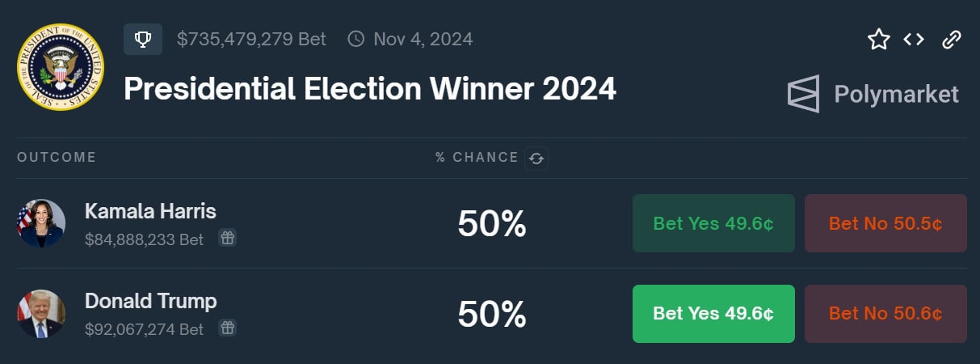980x364 pixels.
Task: Select the Kamala Harris outcome name
Action: (x=150, y=212)
